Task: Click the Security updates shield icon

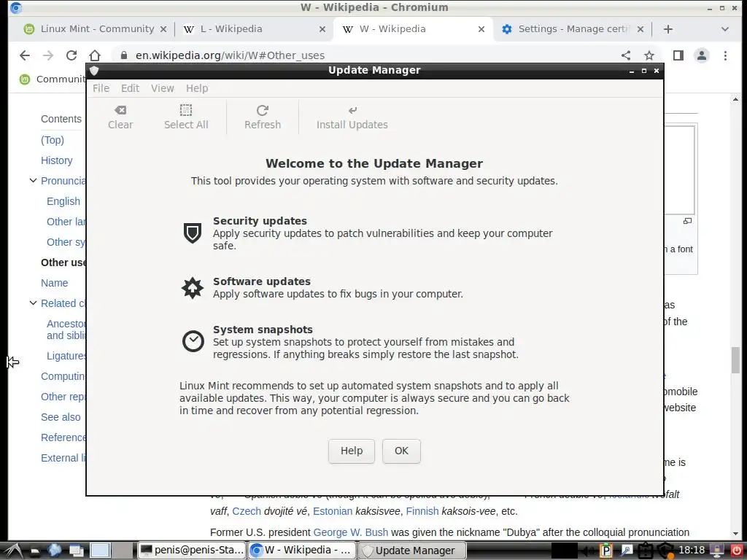Action: coord(193,233)
